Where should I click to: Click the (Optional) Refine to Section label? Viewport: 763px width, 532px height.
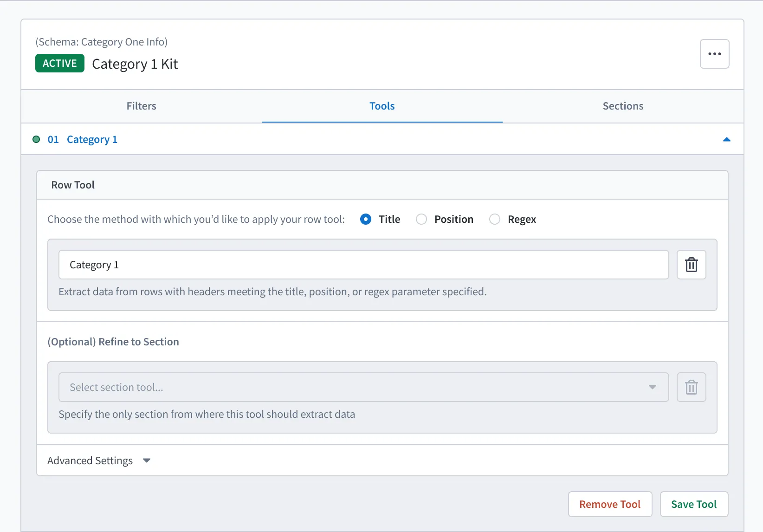(113, 342)
